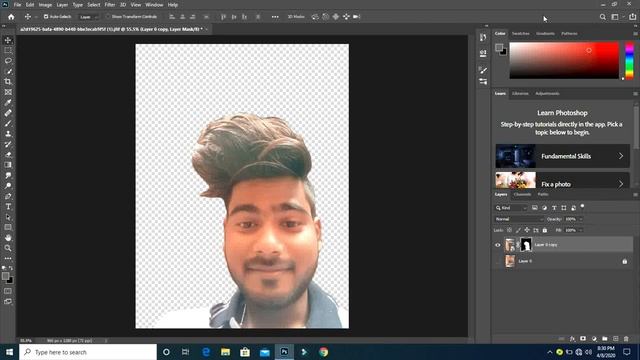
Task: Select the Rectangular Marquee tool
Action: (x=8, y=50)
